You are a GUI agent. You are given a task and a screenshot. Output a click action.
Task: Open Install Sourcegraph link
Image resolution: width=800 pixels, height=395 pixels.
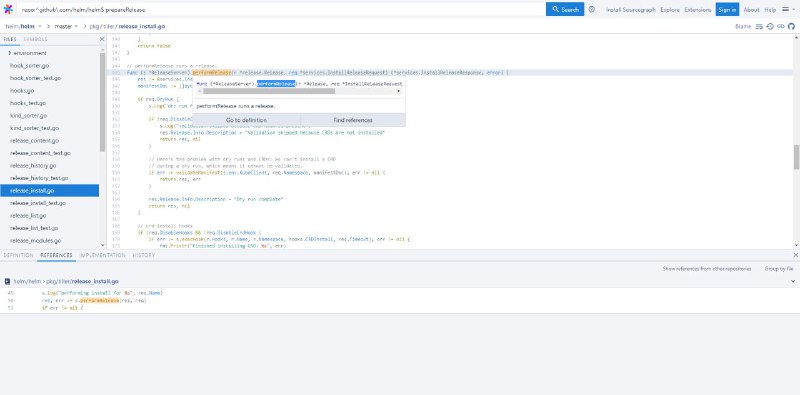coord(631,10)
